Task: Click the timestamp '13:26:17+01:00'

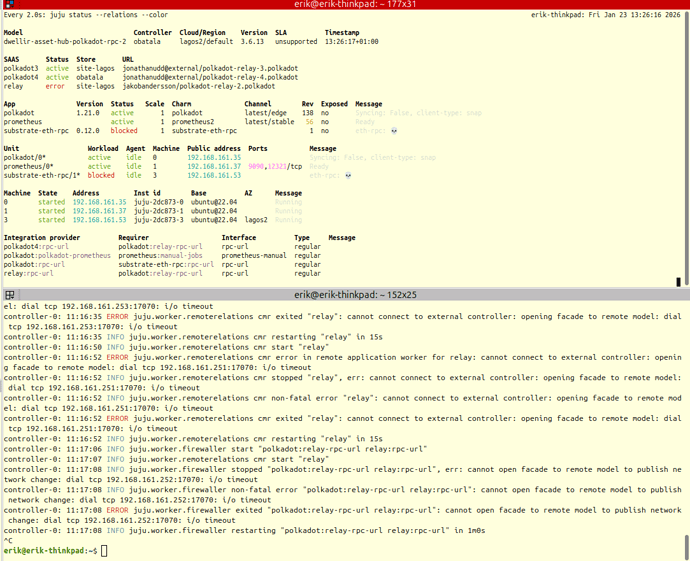Action: pos(352,42)
